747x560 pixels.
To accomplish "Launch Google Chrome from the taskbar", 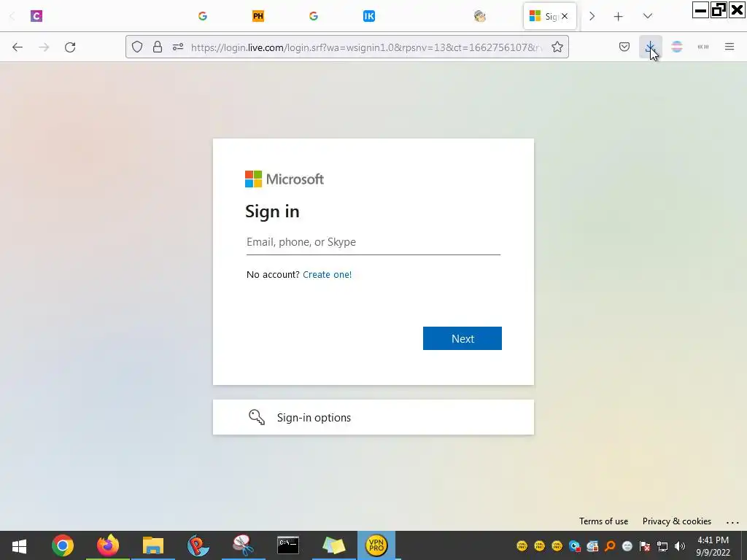I will tap(63, 545).
